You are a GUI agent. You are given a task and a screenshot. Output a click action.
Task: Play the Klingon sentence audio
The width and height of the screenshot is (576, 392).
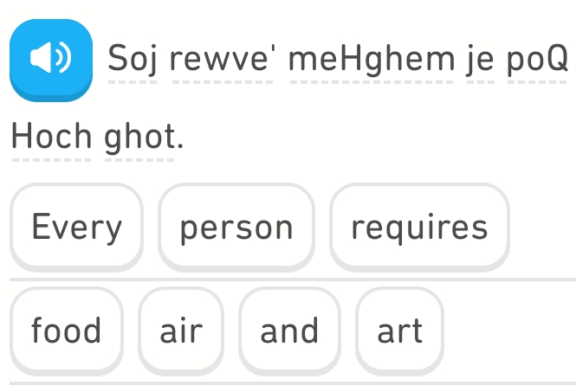(x=50, y=59)
